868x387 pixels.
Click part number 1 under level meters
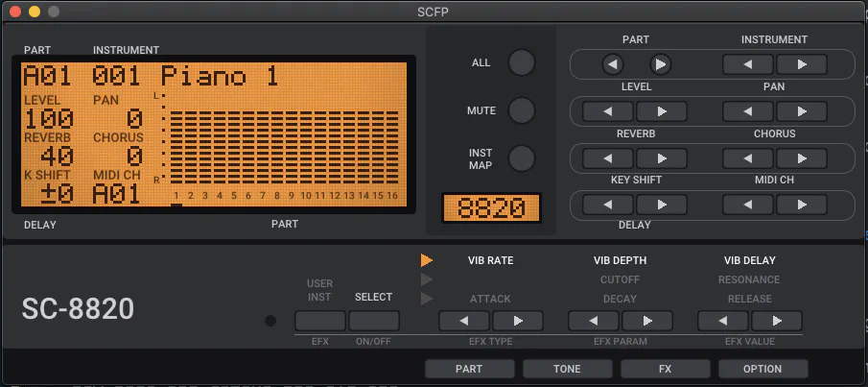[x=176, y=196]
